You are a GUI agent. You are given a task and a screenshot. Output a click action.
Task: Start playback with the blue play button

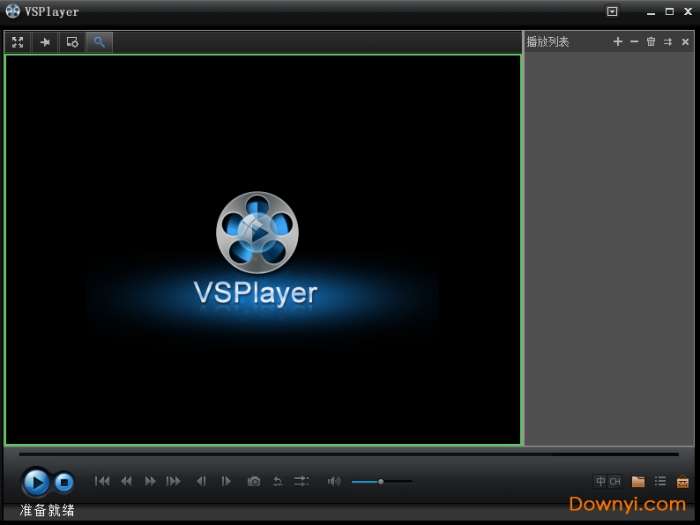[x=35, y=482]
